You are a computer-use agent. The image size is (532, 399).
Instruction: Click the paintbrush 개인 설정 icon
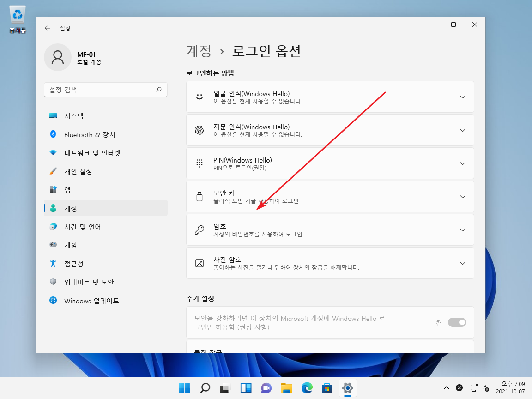(53, 171)
